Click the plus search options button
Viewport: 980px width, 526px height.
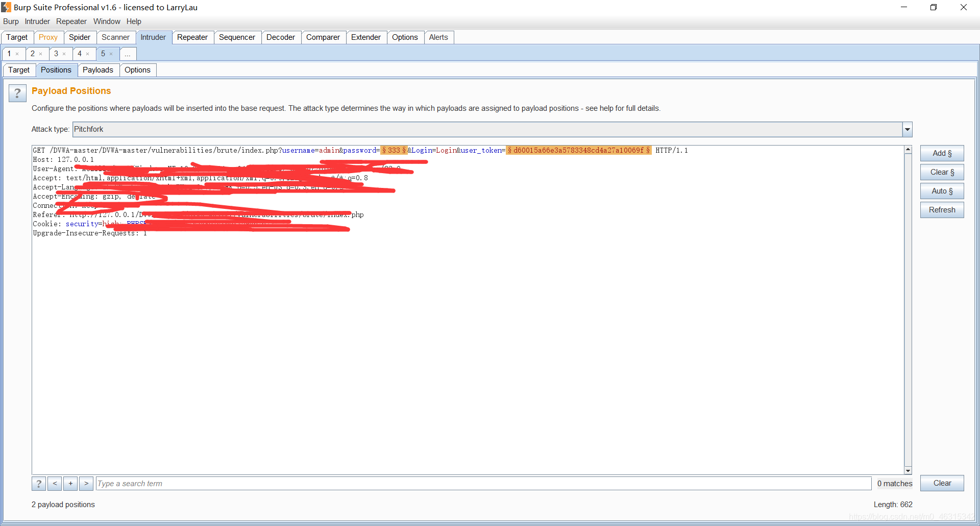coord(70,484)
